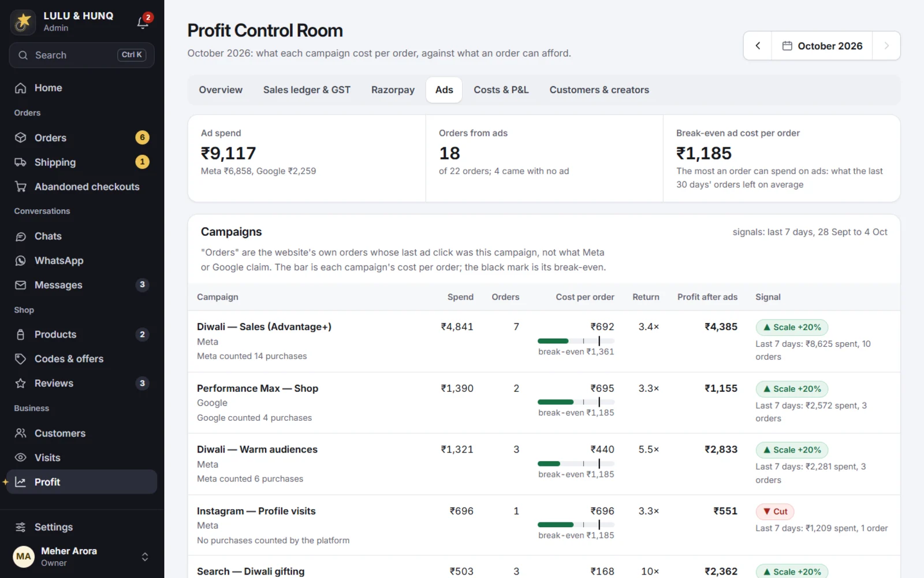Go to previous month with left chevron
The height and width of the screenshot is (578, 924).
758,46
